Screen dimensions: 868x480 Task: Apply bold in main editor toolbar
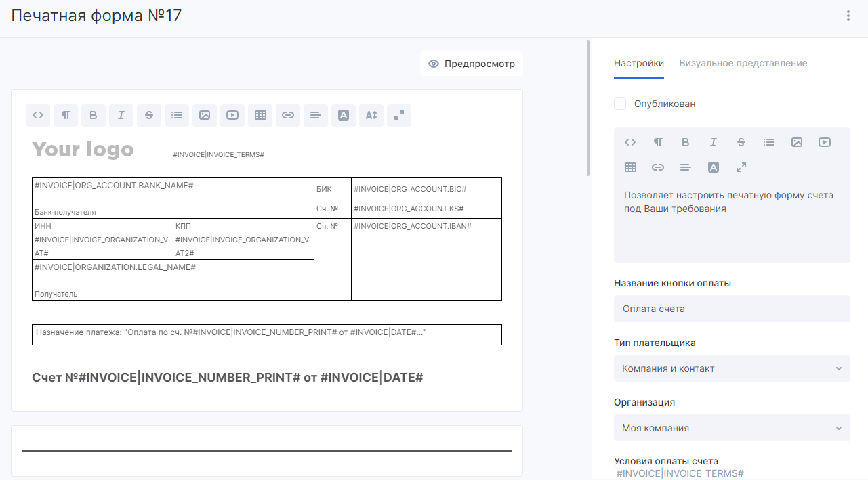click(94, 115)
